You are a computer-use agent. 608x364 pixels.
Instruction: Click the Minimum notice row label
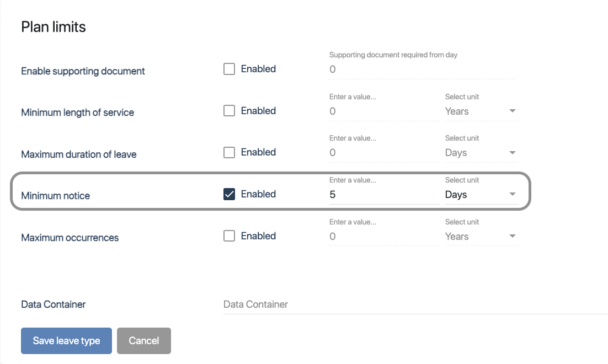tap(55, 196)
